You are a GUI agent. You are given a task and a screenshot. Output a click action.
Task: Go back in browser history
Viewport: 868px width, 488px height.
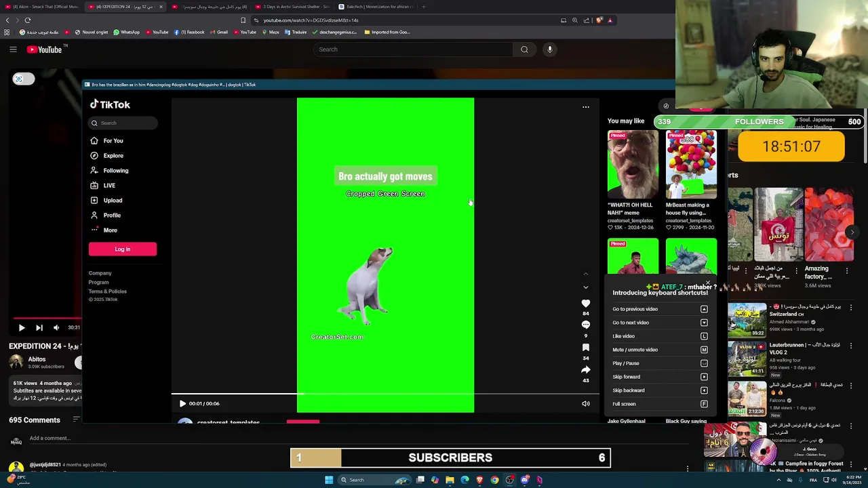coord(7,20)
